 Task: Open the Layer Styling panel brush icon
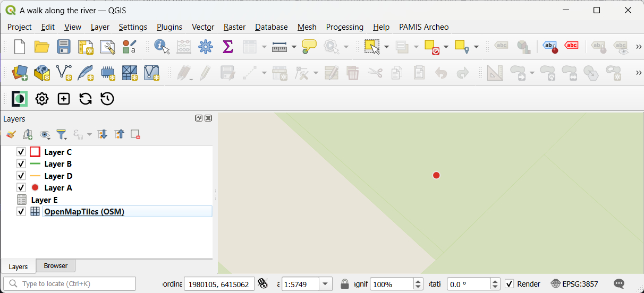click(11, 135)
